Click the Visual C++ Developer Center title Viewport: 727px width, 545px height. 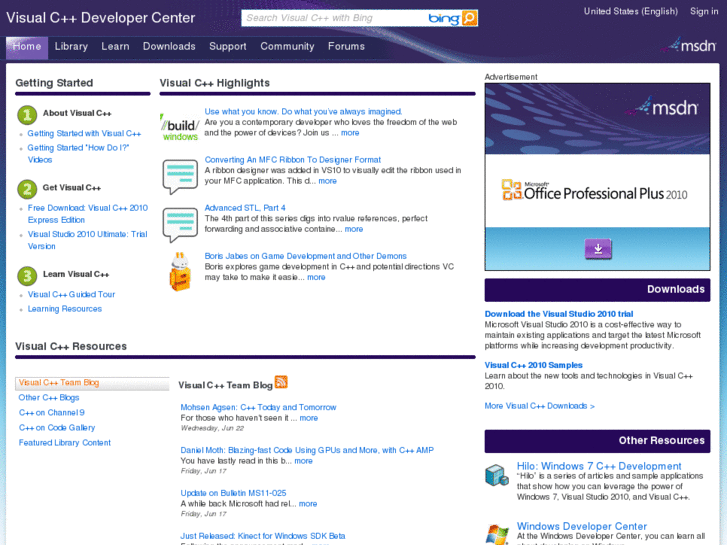tap(101, 18)
